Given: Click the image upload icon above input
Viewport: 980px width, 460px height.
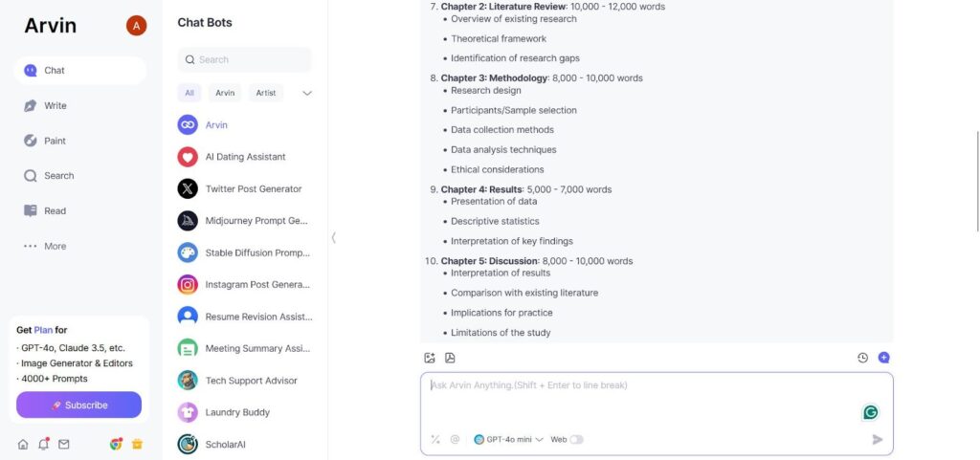Looking at the screenshot, I should (x=430, y=358).
